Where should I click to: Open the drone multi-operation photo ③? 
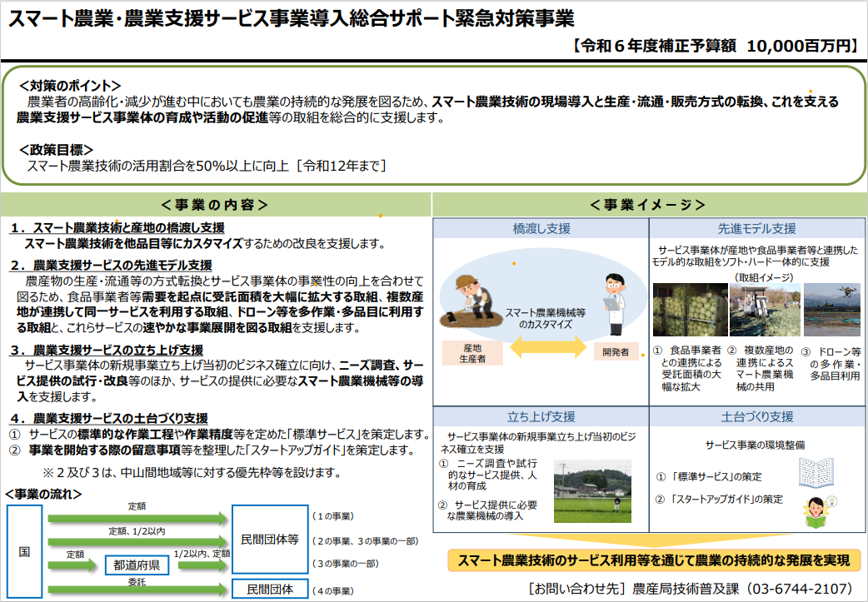coord(833,308)
